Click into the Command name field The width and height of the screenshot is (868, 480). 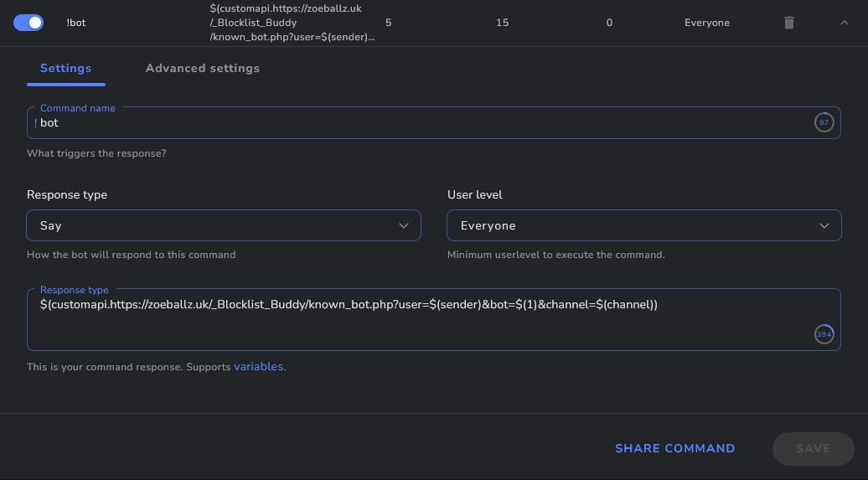click(419, 123)
